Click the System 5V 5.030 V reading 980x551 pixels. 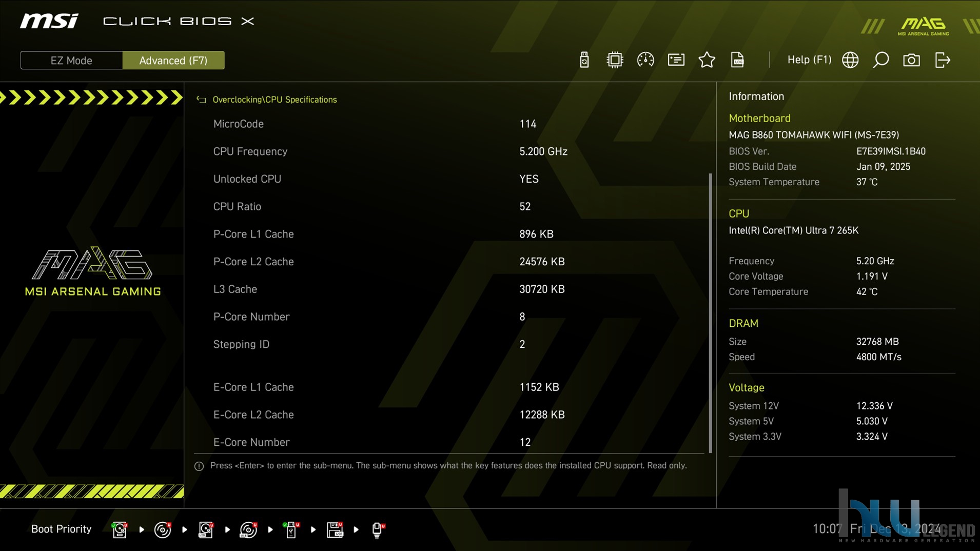pos(872,421)
